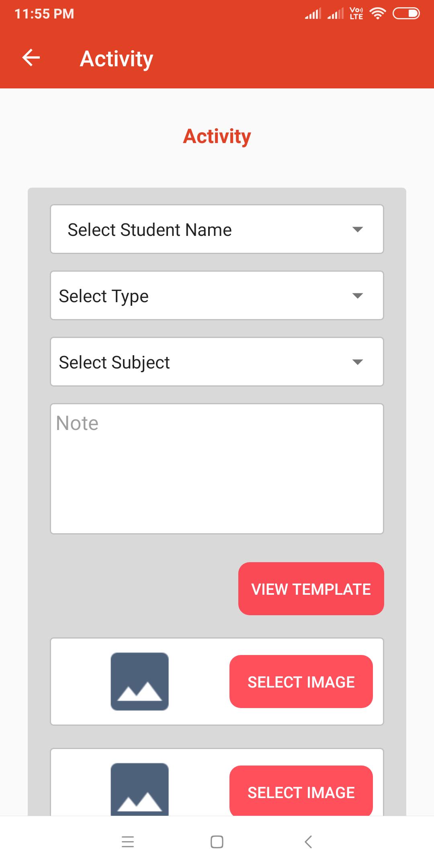Screen dimensions: 434x868
Task: Click the first image placeholder icon
Action: tap(139, 682)
